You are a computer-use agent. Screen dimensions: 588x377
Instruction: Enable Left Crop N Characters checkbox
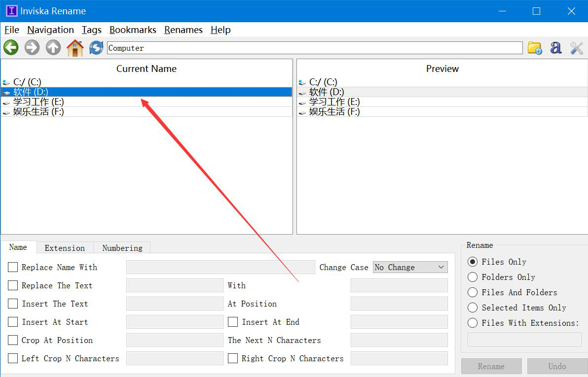[13, 358]
